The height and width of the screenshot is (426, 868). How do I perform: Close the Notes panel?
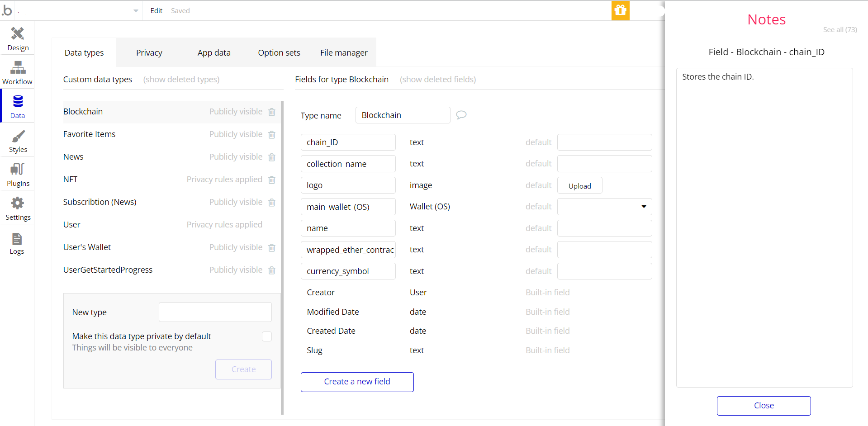coord(763,406)
